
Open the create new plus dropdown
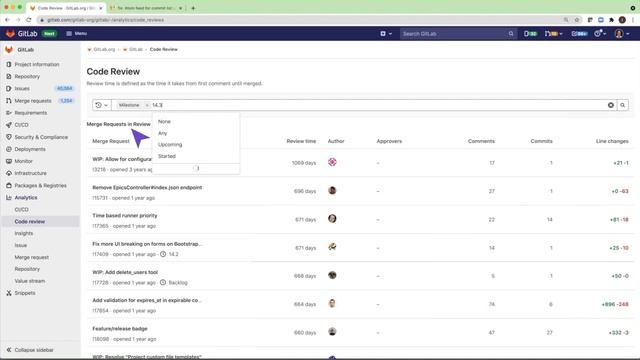386,33
